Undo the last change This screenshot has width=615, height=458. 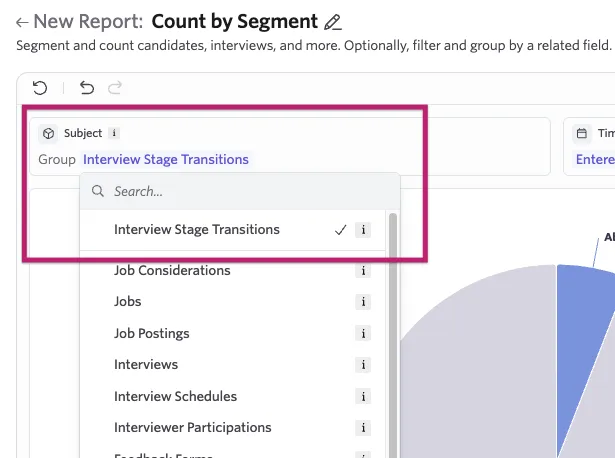pyautogui.click(x=87, y=88)
